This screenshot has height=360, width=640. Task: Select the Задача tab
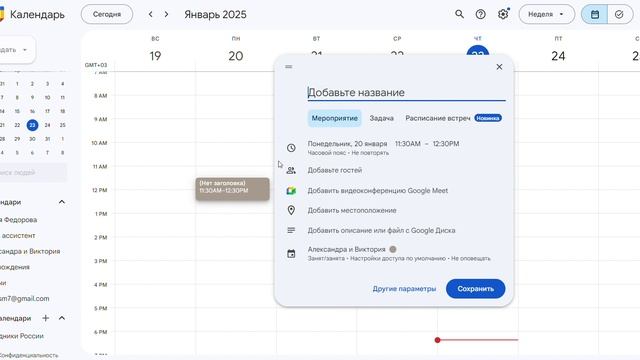pyautogui.click(x=382, y=118)
